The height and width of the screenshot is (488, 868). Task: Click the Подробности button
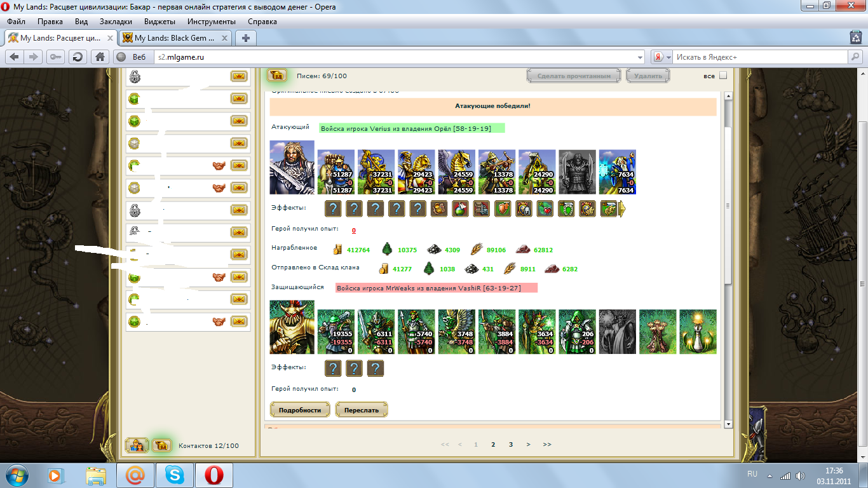coord(300,410)
